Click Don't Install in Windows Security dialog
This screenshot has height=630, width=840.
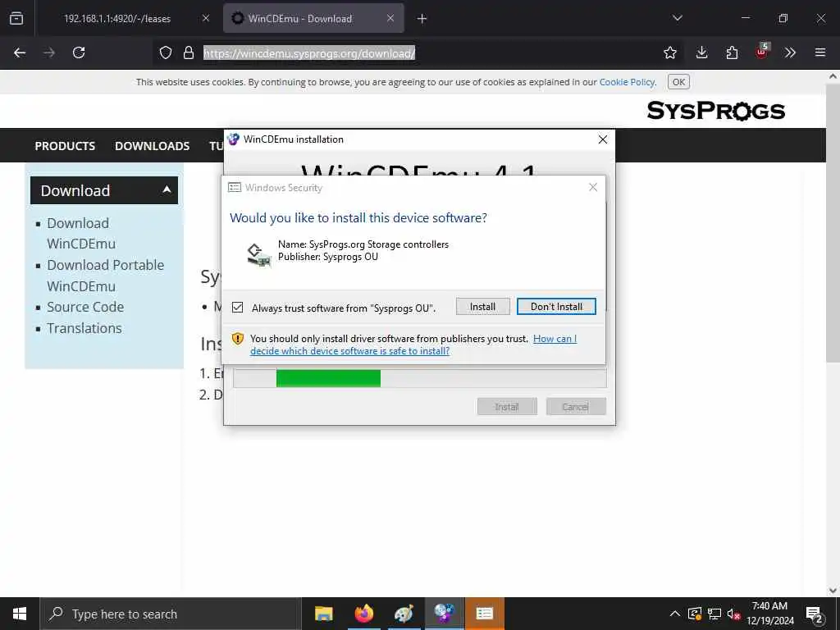(x=556, y=307)
